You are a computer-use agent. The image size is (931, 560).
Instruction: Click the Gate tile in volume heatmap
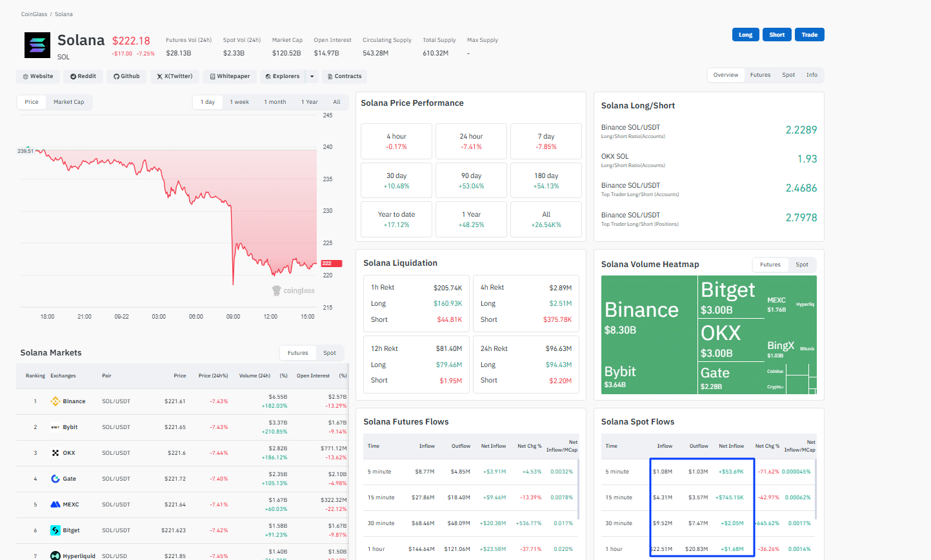731,378
